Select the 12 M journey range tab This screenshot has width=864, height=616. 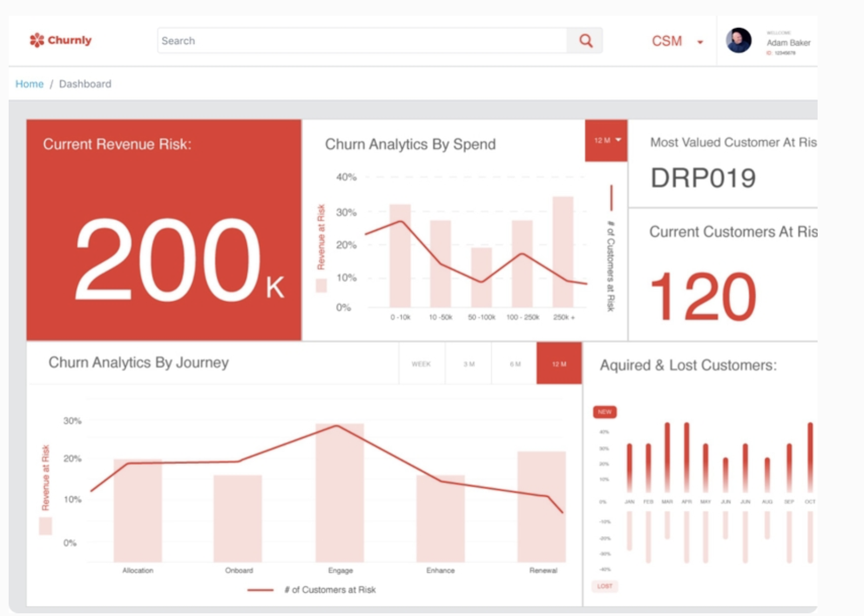559,364
